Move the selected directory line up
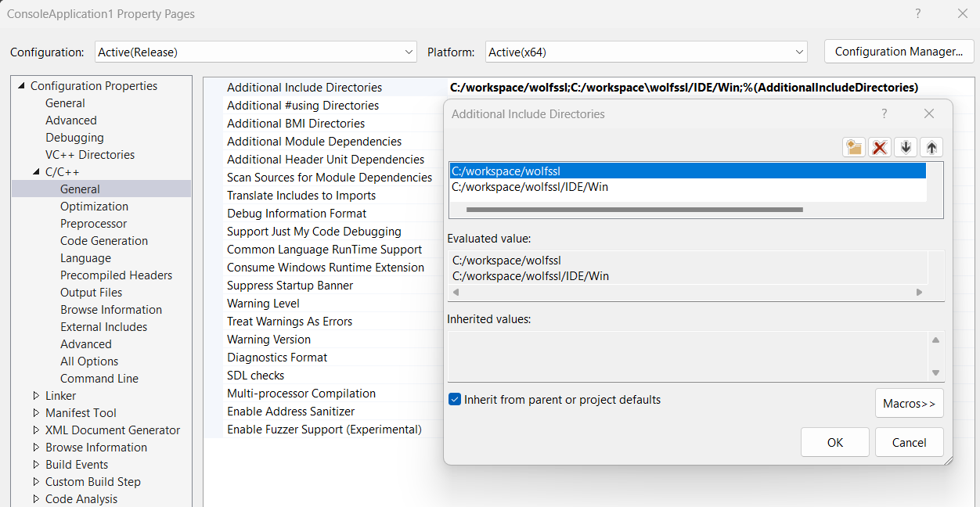This screenshot has height=507, width=980. 931,147
